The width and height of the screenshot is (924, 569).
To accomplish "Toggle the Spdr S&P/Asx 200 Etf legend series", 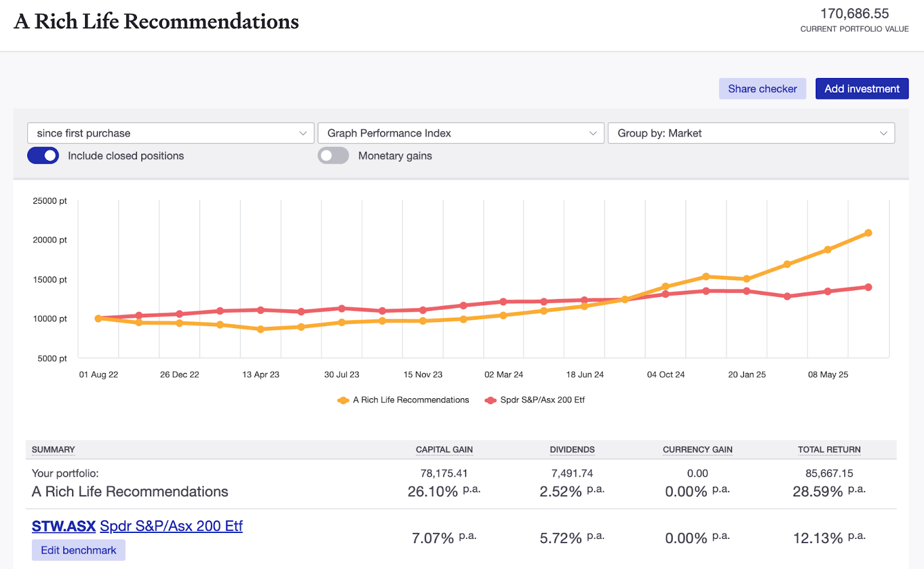I will [535, 400].
